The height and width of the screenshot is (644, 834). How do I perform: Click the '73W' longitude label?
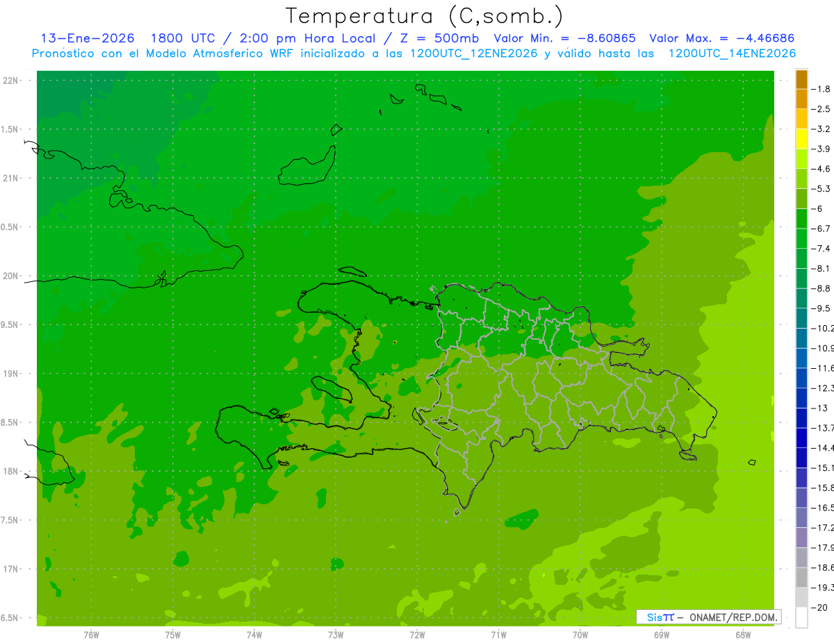click(336, 635)
